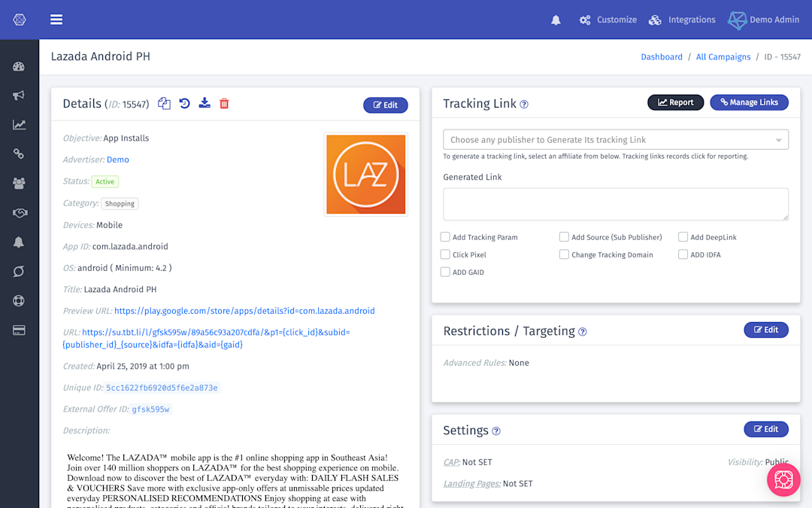Open Customize in the top bar
This screenshot has height=508, width=812.
pyautogui.click(x=608, y=20)
